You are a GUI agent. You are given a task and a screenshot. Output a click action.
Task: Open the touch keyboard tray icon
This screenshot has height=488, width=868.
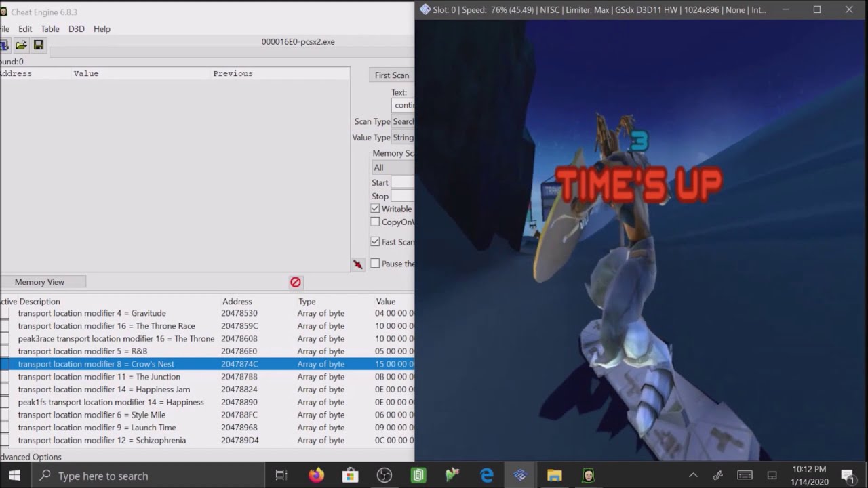745,476
